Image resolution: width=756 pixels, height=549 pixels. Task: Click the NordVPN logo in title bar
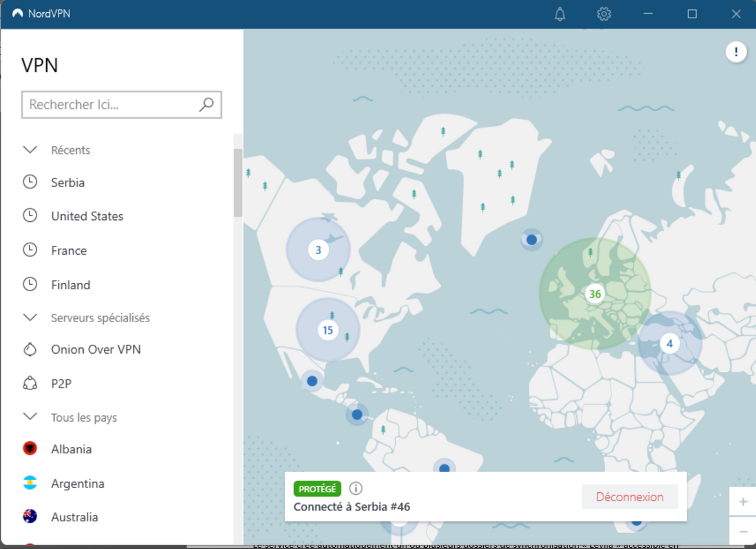pos(18,13)
